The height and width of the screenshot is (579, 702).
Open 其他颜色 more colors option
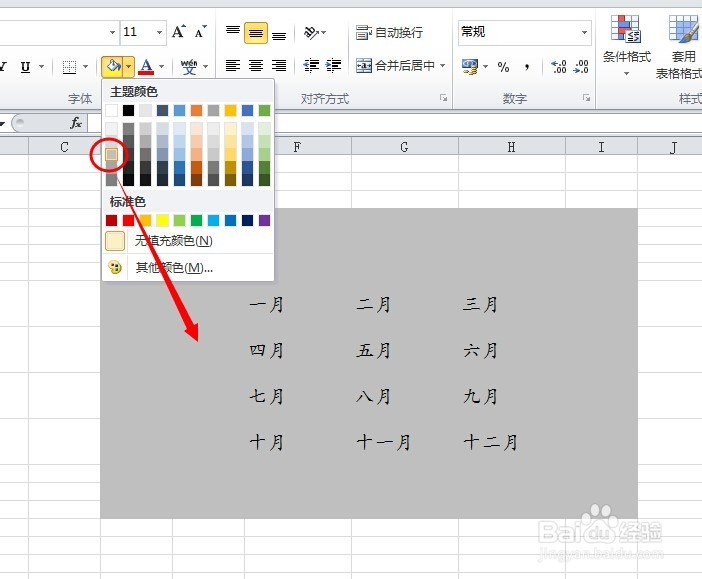tap(188, 268)
